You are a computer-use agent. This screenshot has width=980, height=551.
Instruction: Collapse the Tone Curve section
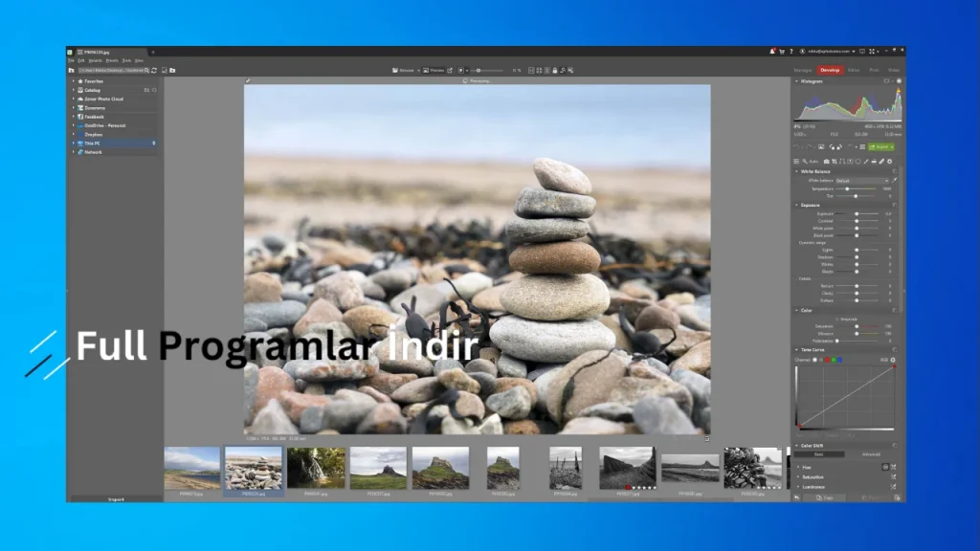(x=796, y=350)
